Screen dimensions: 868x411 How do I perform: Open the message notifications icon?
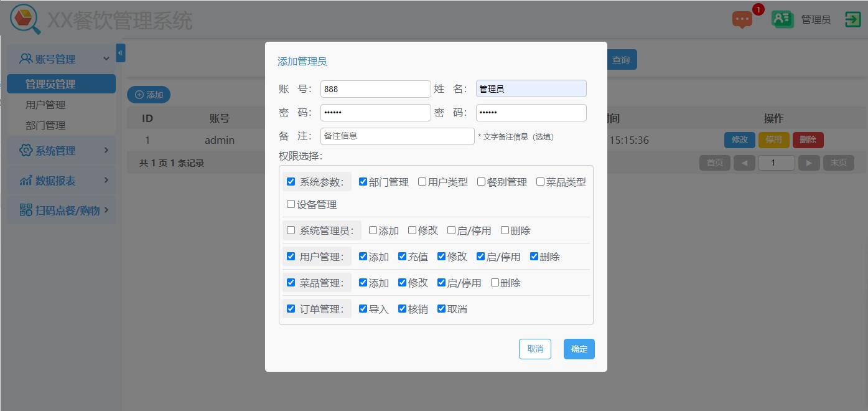pos(742,19)
